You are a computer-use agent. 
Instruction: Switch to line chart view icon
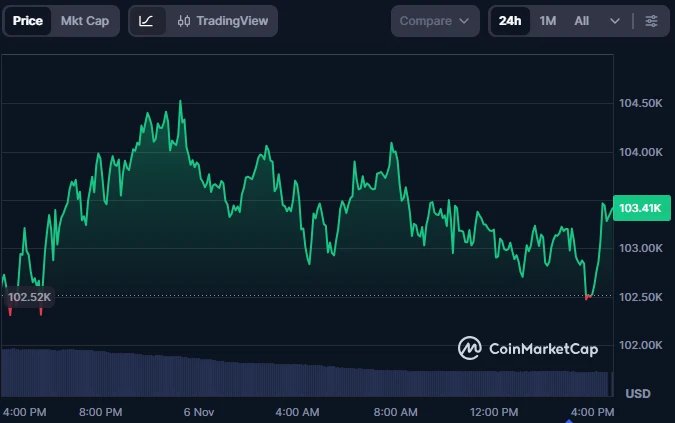(147, 21)
